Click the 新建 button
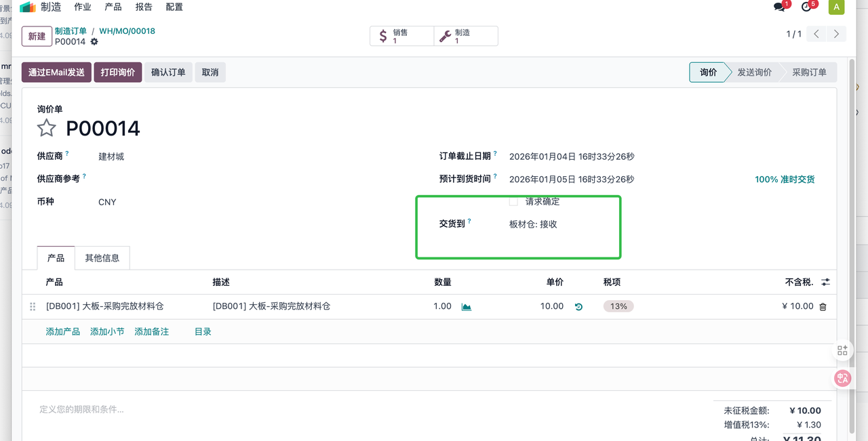This screenshot has height=441, width=868. pos(37,37)
